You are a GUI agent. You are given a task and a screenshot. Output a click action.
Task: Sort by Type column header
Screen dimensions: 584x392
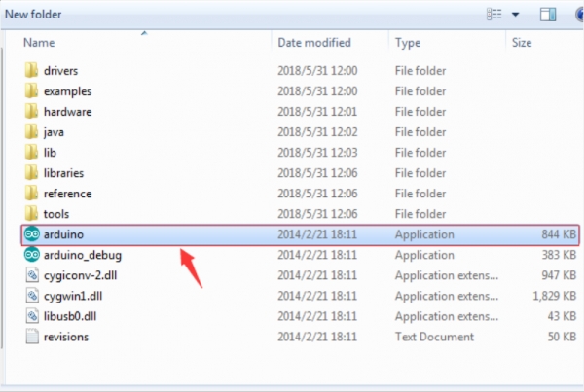pyautogui.click(x=408, y=43)
